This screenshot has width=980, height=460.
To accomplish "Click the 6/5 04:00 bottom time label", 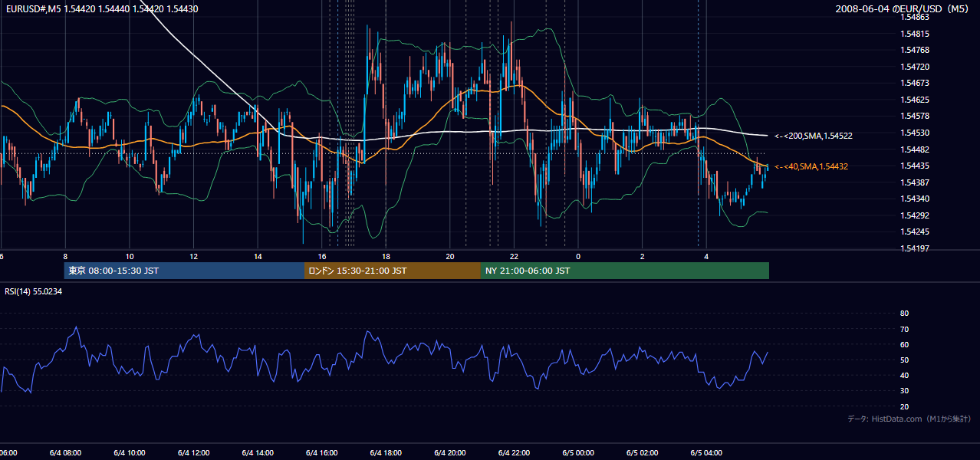I will 707,453.
